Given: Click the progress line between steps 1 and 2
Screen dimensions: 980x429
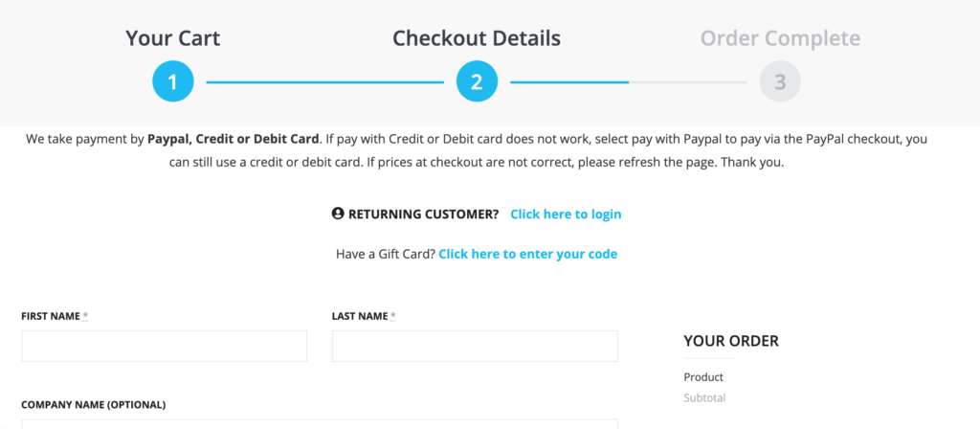Looking at the screenshot, I should [x=324, y=82].
